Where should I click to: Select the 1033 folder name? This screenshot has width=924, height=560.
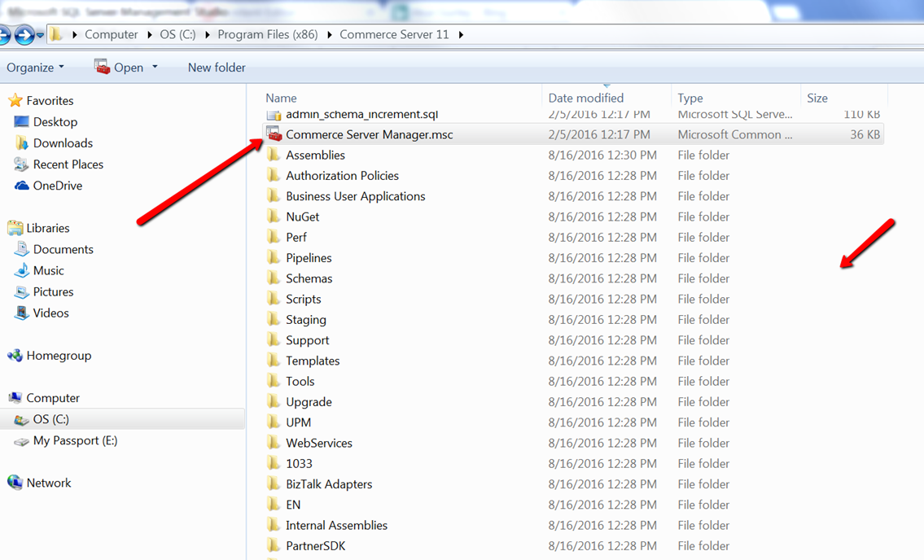[x=299, y=464]
